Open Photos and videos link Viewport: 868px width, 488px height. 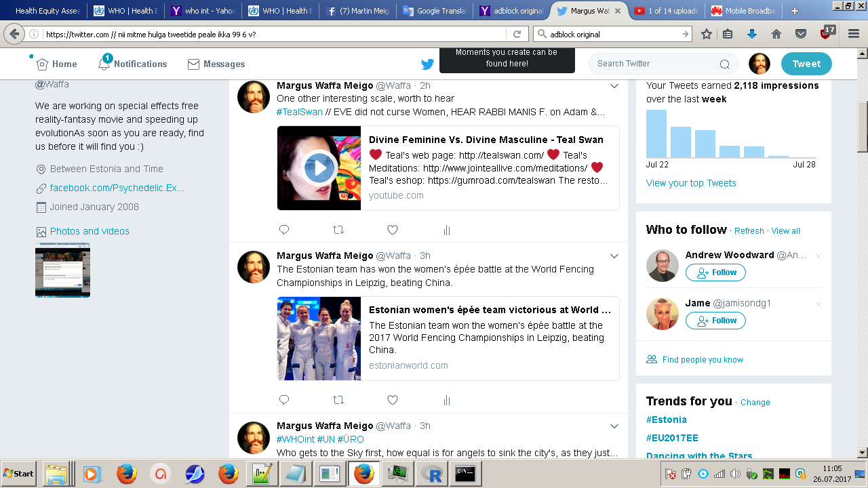[x=90, y=231]
